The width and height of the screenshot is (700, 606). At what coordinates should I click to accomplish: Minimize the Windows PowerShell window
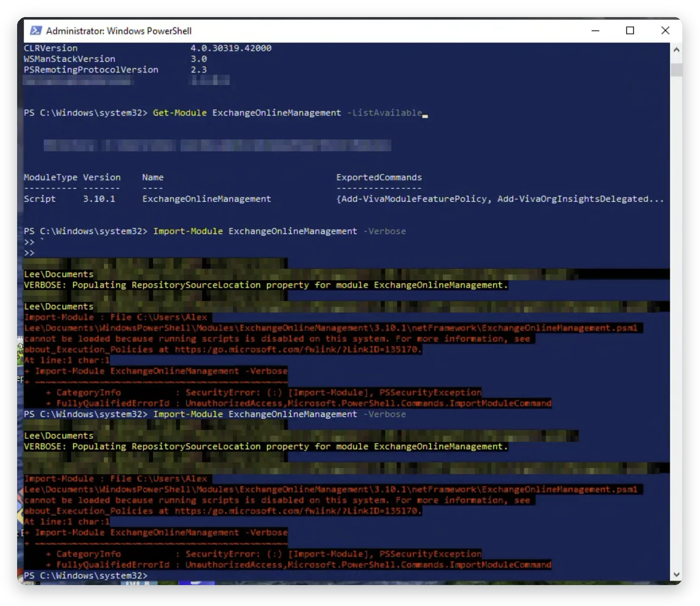595,30
